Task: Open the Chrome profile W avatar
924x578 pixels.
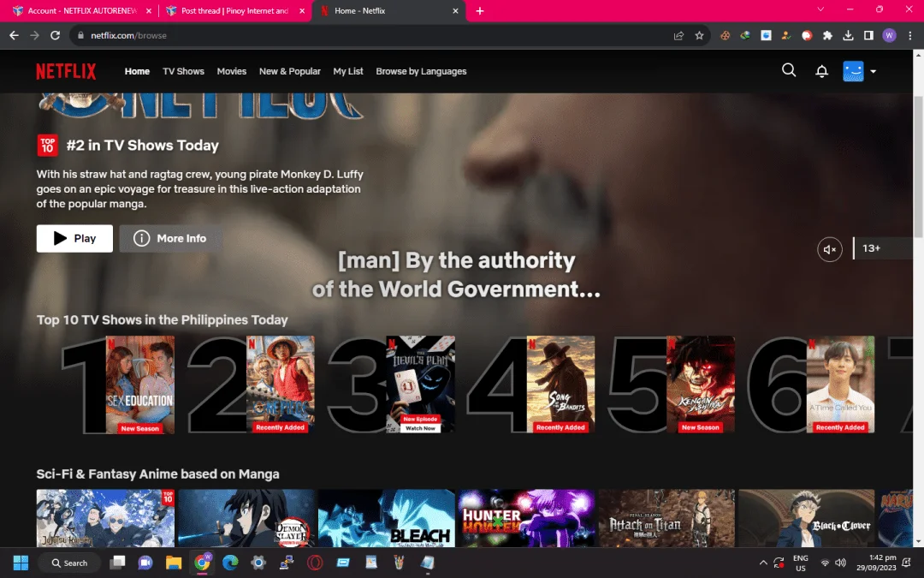Action: click(889, 35)
